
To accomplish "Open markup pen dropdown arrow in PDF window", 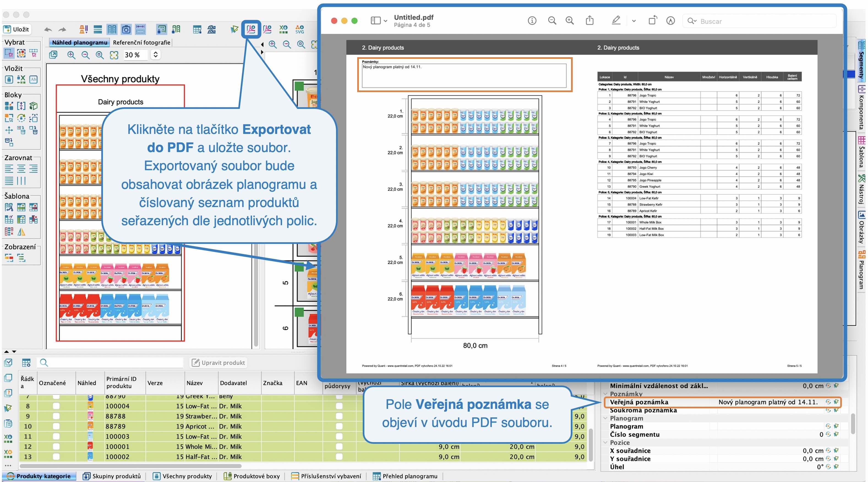I will point(634,21).
